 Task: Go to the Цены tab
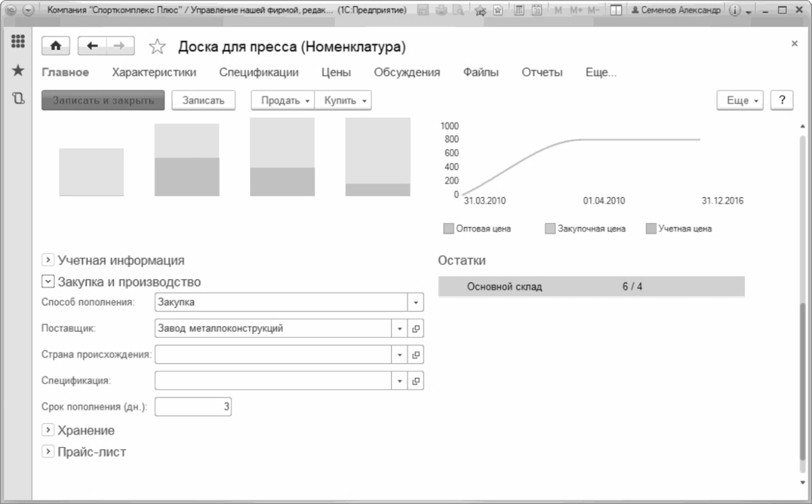pos(336,73)
